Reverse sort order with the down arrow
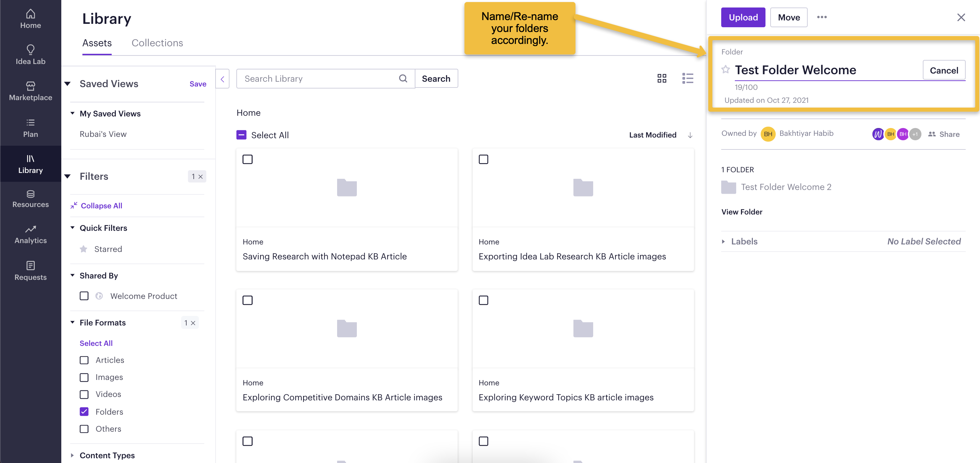The image size is (980, 463). coord(690,135)
